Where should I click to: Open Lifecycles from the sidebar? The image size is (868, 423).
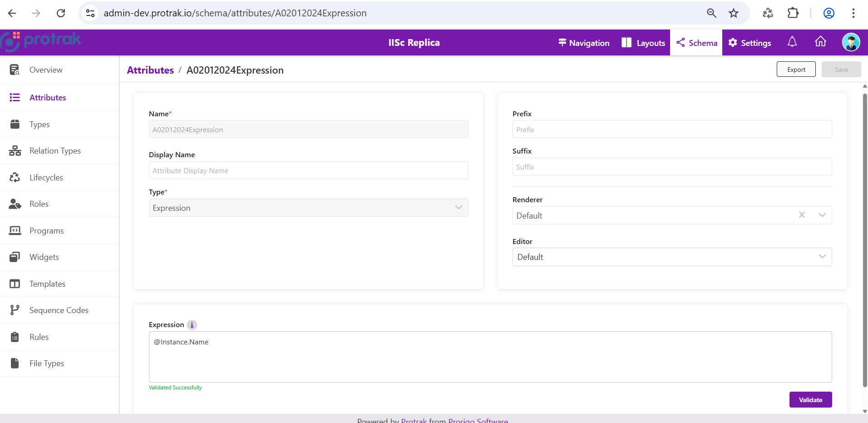click(46, 178)
